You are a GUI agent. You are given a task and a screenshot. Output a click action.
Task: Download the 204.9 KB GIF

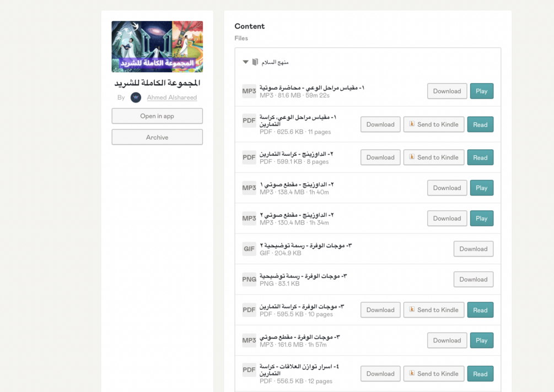coord(474,249)
